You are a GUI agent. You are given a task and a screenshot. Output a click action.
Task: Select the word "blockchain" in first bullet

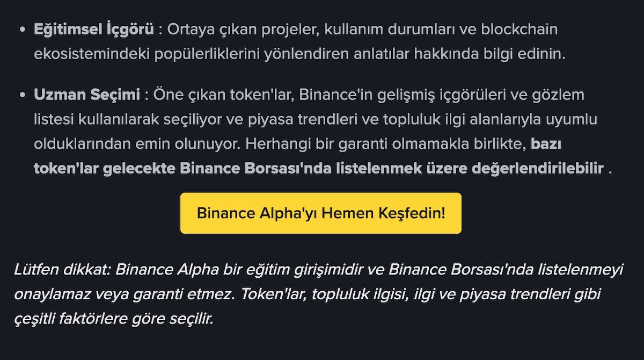tap(519, 29)
